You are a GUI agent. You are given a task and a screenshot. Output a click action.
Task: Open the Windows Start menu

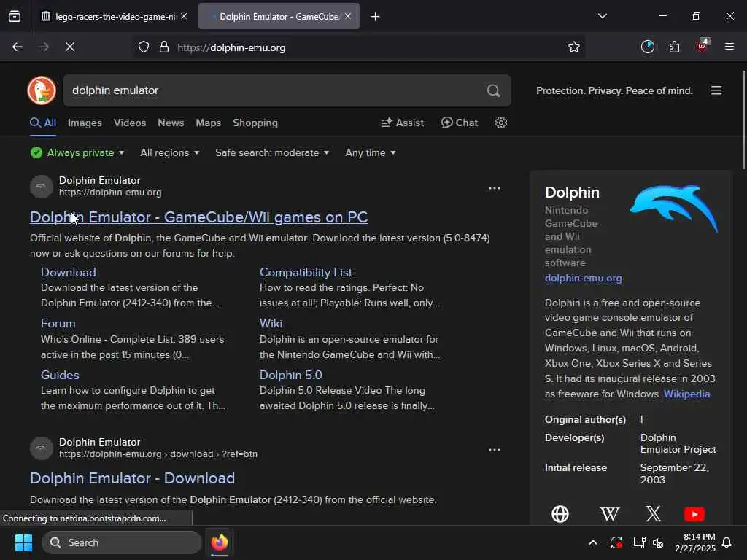click(x=23, y=542)
